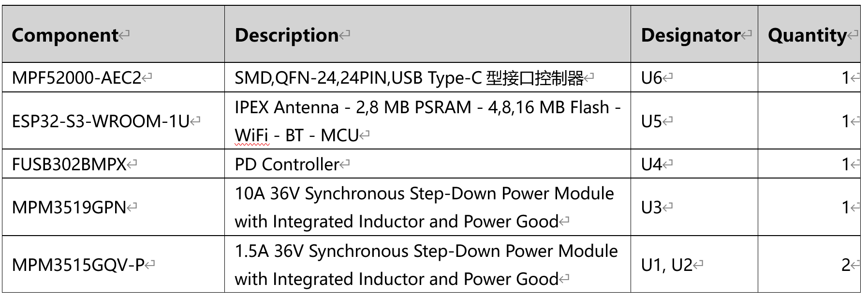Click the Description header cell
The image size is (868, 298).
click(286, 35)
